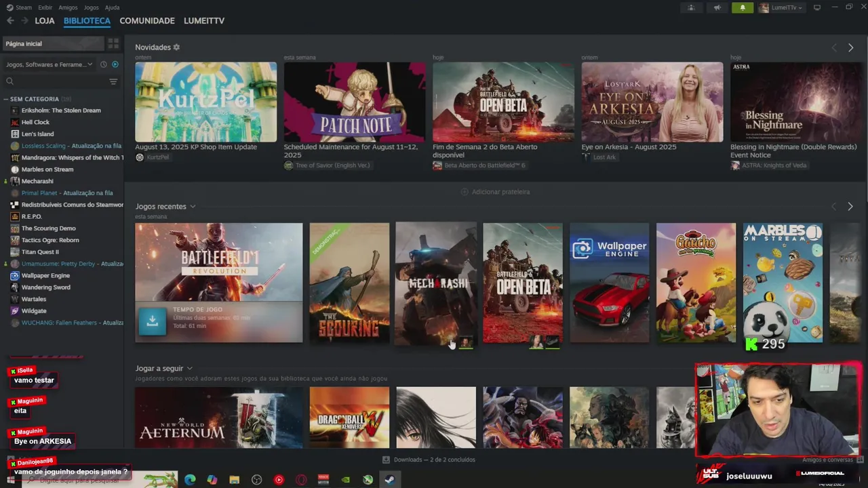Open the Ajuda menu

[x=113, y=7]
